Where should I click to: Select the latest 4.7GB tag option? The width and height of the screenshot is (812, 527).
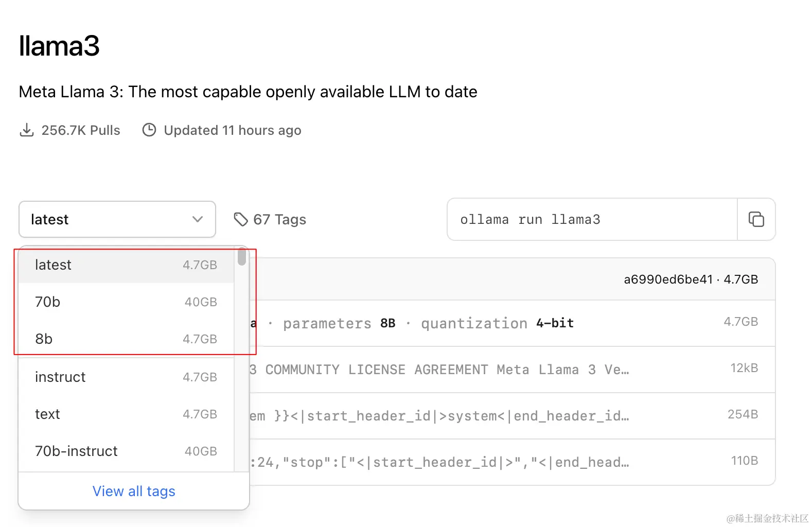click(x=126, y=265)
